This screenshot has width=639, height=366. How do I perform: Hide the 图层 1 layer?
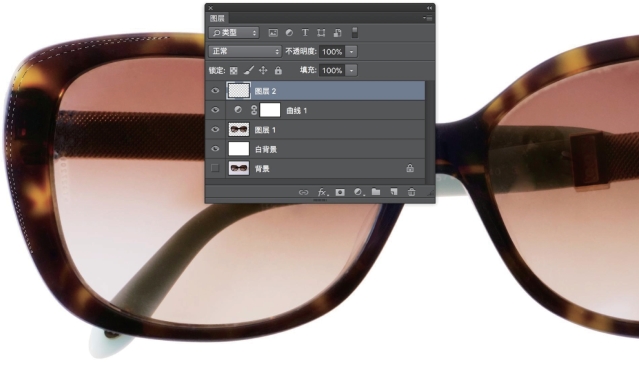(215, 130)
